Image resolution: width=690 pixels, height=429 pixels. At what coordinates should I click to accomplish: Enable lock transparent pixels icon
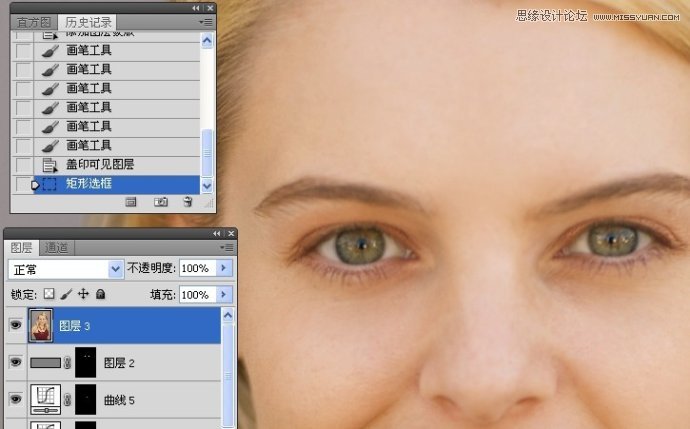point(49,295)
